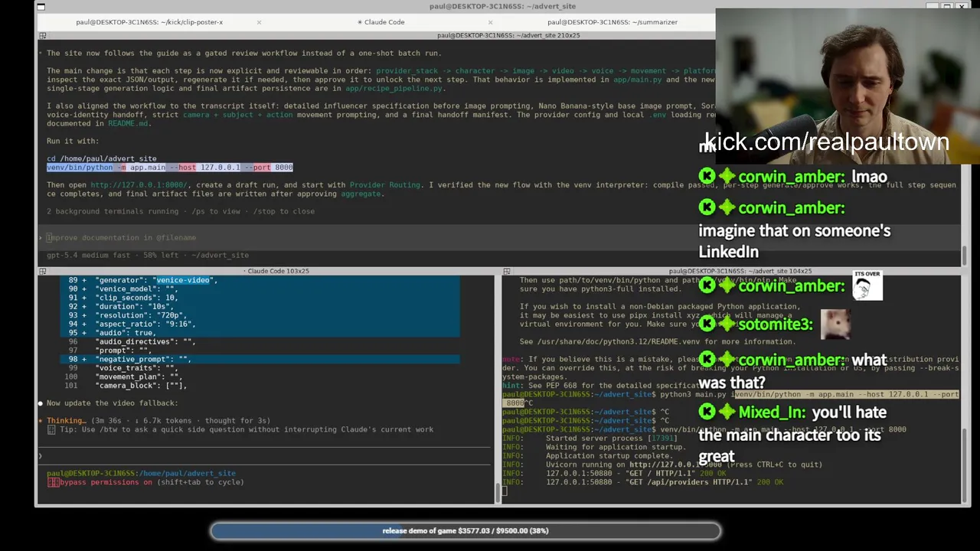Switch to the Claude Code tab
Viewport: 980px width, 551px height.
[381, 22]
